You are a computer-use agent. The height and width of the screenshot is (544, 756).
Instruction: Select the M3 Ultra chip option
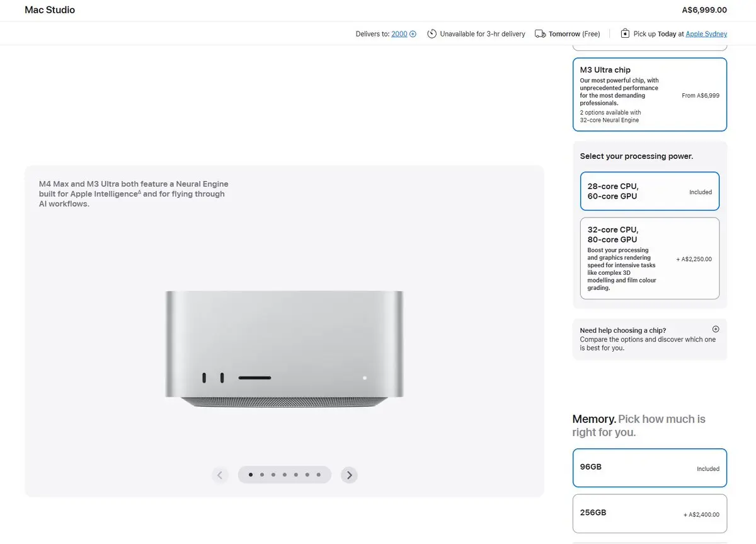[x=650, y=95]
